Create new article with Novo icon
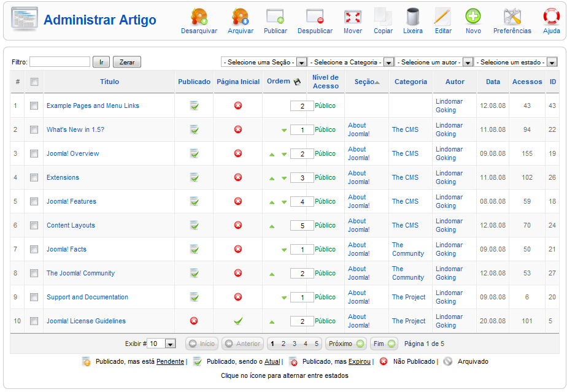The image size is (567, 392). pos(473,17)
